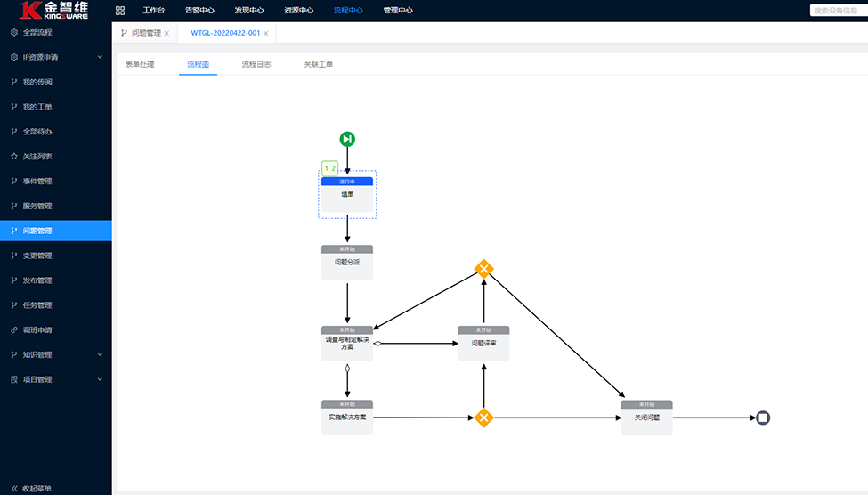The width and height of the screenshot is (868, 495).
Task: Click the 全部流程 gear icon
Action: point(14,33)
